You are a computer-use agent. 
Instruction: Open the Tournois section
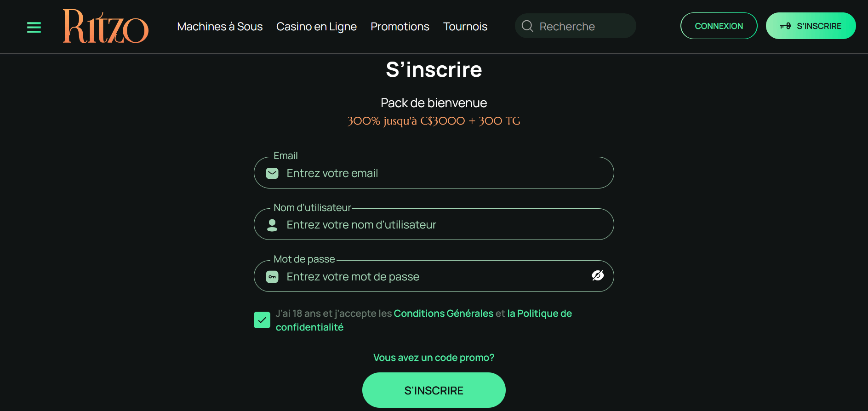click(465, 27)
